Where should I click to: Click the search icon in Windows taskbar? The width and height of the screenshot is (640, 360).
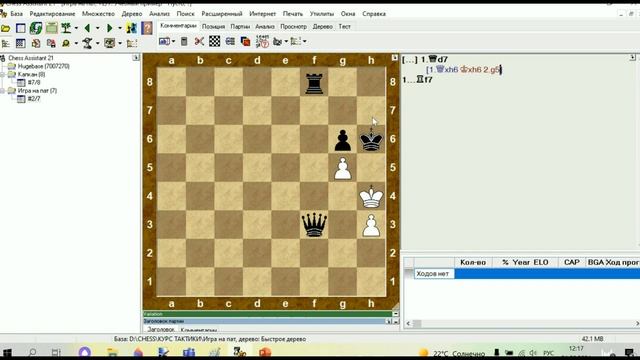(x=32, y=353)
